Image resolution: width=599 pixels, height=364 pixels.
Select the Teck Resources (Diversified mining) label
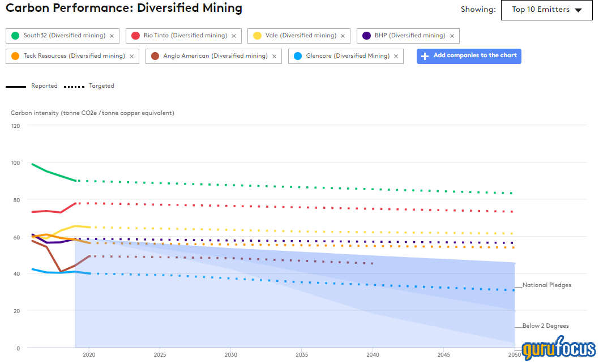tap(74, 56)
